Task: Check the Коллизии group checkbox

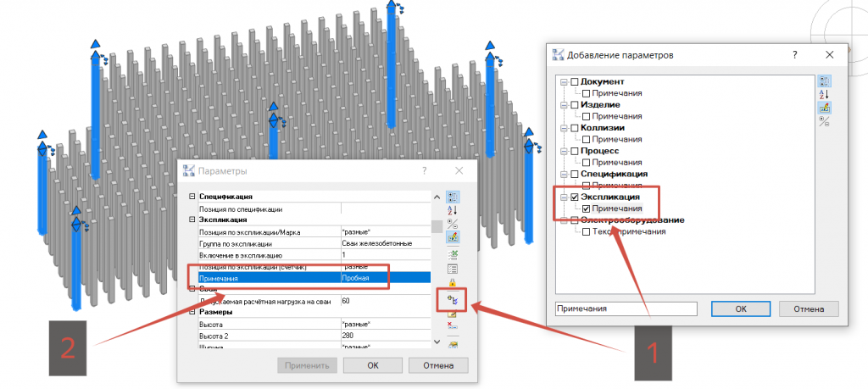Action: coord(574,128)
